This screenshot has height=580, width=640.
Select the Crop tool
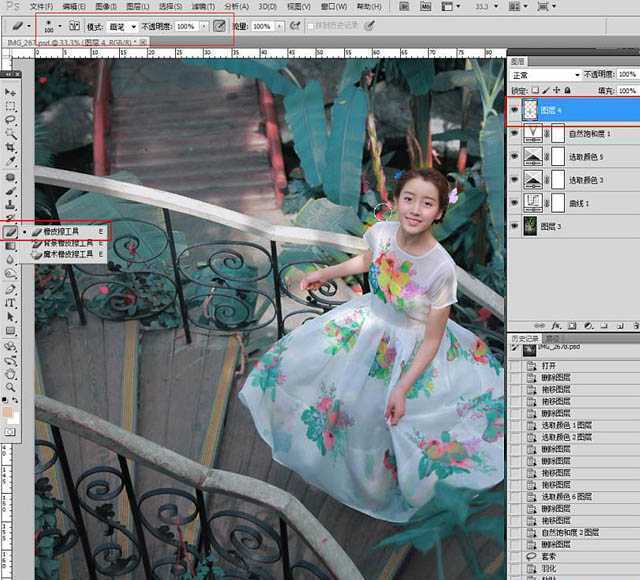pos(10,147)
